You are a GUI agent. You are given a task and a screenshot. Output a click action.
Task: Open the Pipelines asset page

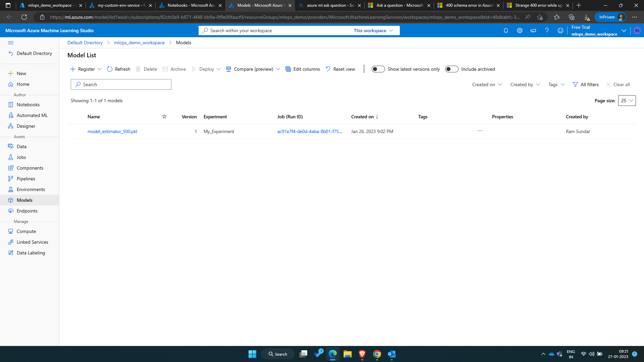pyautogui.click(x=25, y=178)
